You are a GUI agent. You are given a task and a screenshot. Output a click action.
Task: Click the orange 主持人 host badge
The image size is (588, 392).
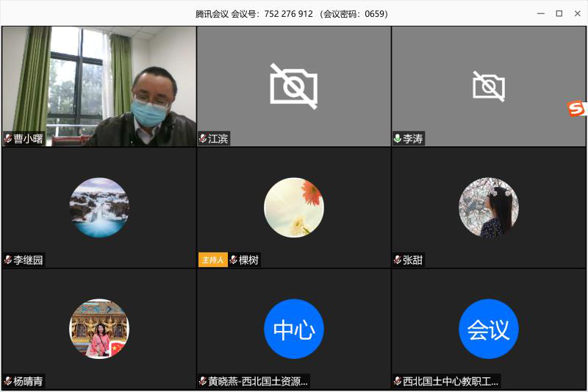[212, 260]
